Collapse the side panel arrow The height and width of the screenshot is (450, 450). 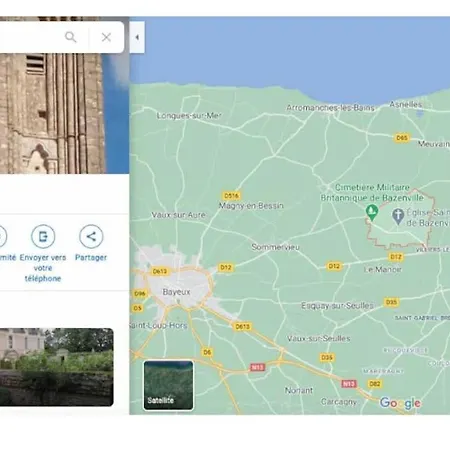click(137, 37)
